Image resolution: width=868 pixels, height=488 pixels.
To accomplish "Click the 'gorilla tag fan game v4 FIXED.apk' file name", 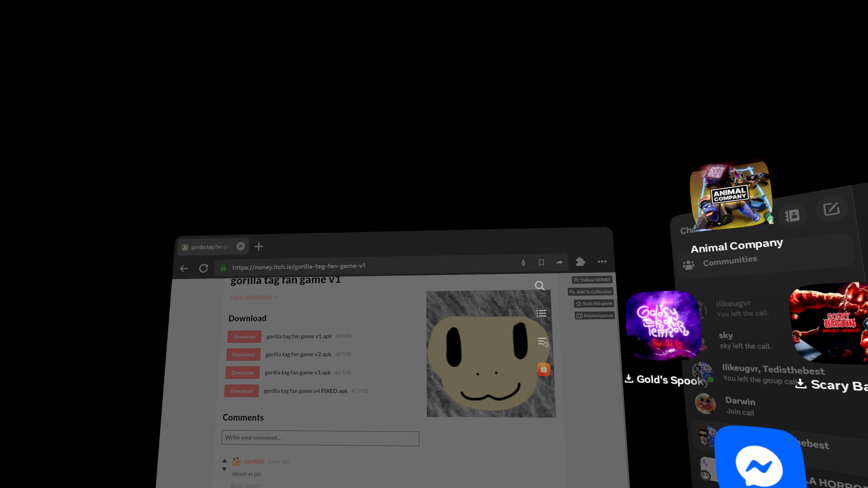I will tap(306, 391).
